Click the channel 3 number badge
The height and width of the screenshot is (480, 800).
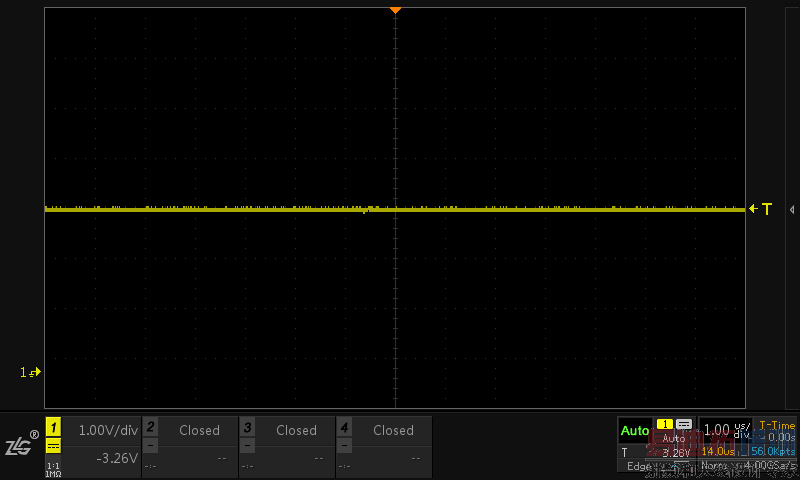247,427
